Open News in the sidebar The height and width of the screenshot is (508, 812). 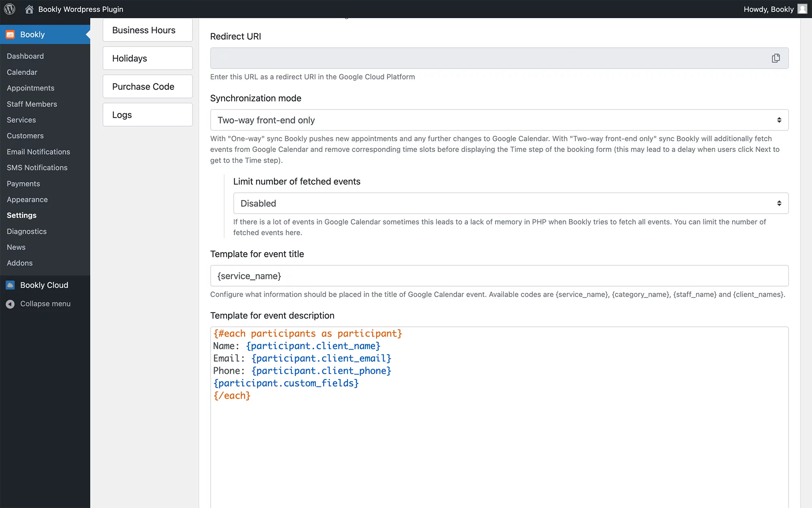click(x=16, y=247)
